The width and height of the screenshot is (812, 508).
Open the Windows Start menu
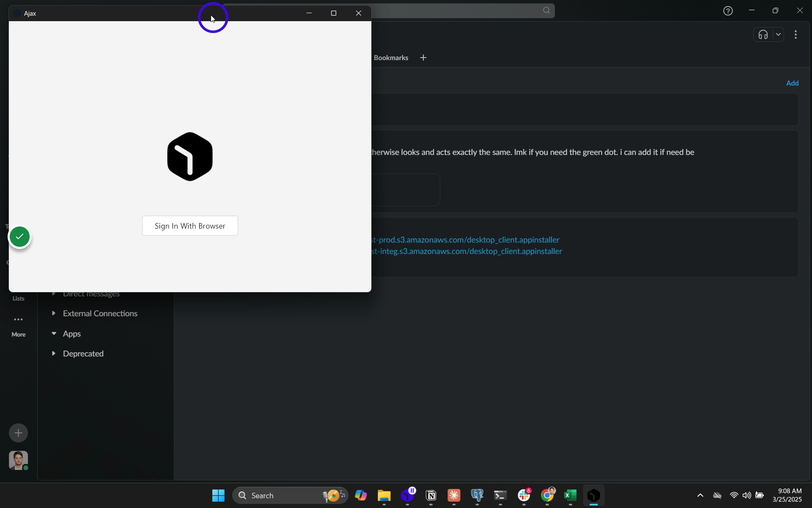pyautogui.click(x=218, y=495)
